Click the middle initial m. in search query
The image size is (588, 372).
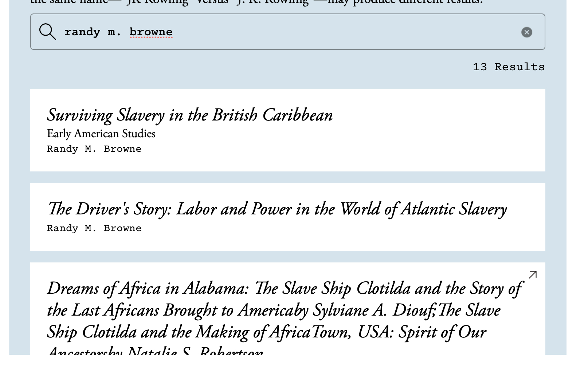click(114, 32)
